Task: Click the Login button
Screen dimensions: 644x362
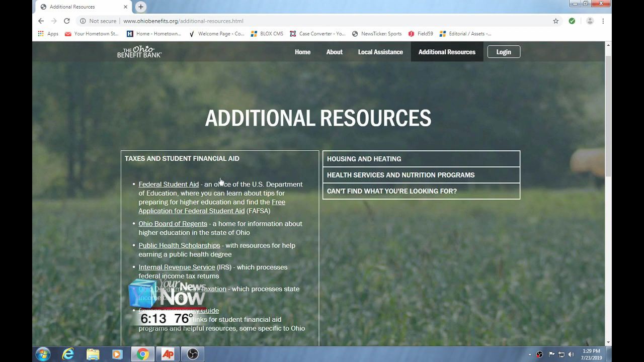Action: click(503, 52)
